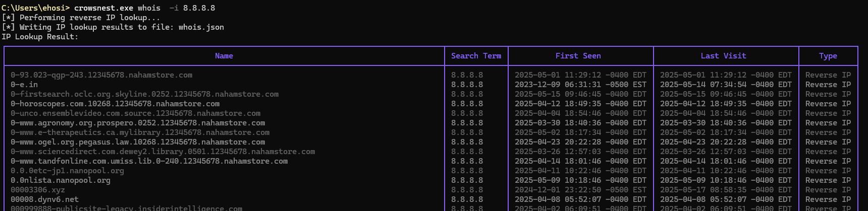Click the 0-www.e-therapeutics.ca.mylibrary entry
The height and width of the screenshot is (211, 868).
click(x=140, y=132)
